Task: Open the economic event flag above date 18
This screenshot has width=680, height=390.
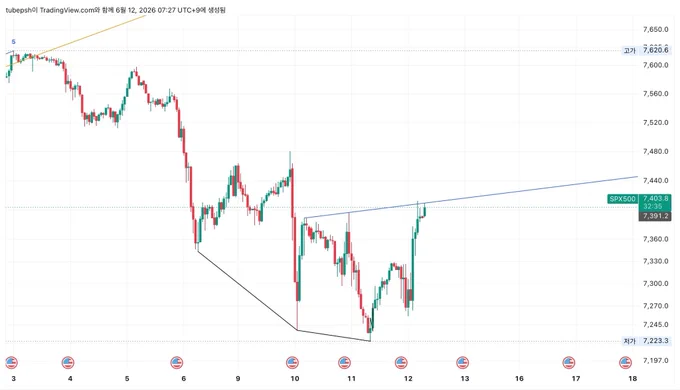Action: (625, 362)
